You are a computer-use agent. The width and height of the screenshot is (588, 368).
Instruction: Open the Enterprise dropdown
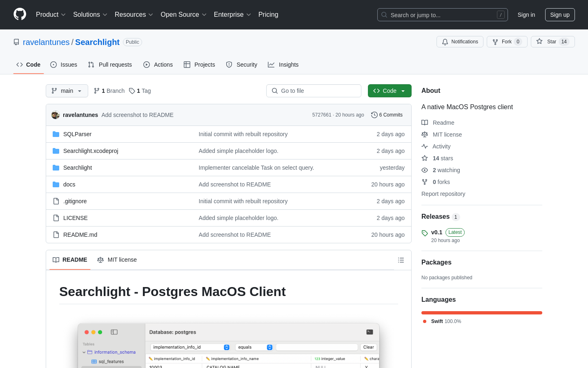pos(232,14)
